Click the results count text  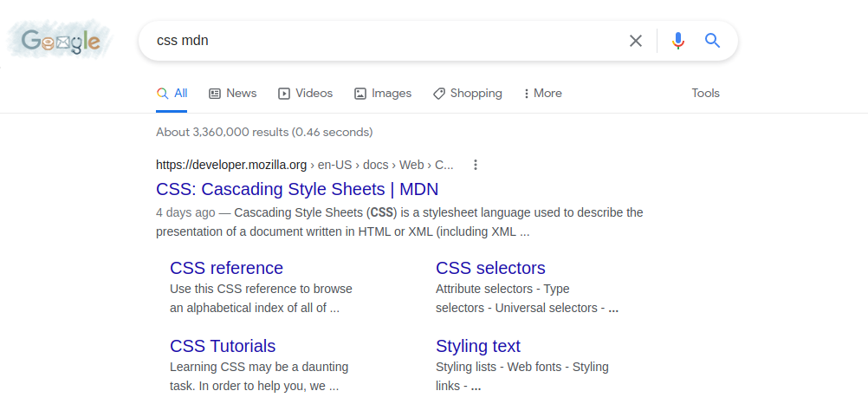click(264, 133)
